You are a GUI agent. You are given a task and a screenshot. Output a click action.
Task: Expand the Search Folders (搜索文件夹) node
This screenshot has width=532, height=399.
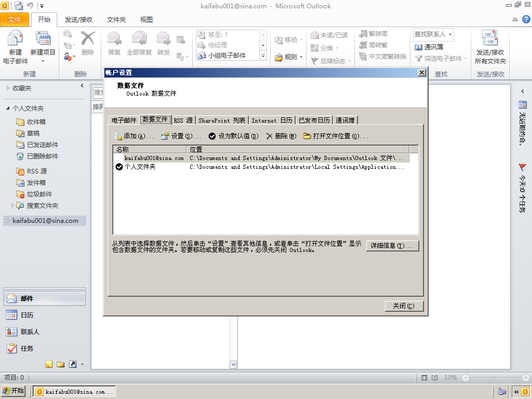point(12,205)
